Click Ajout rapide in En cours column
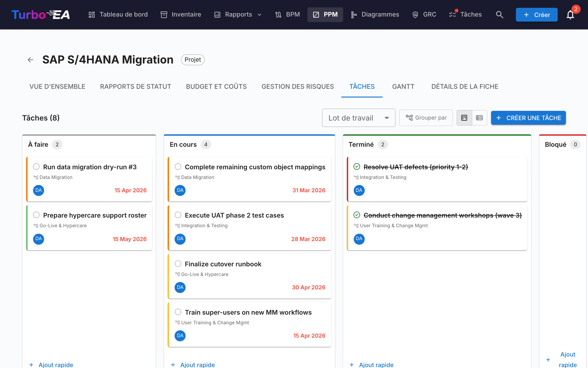 tap(193, 365)
